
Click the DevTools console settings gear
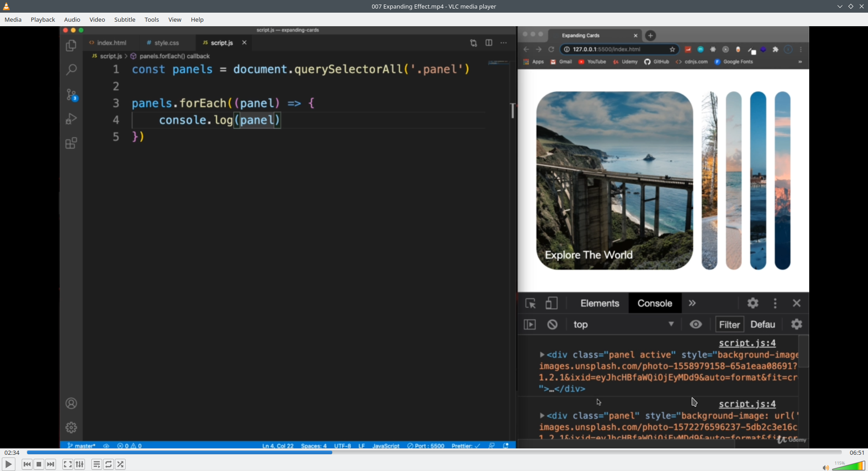click(797, 324)
